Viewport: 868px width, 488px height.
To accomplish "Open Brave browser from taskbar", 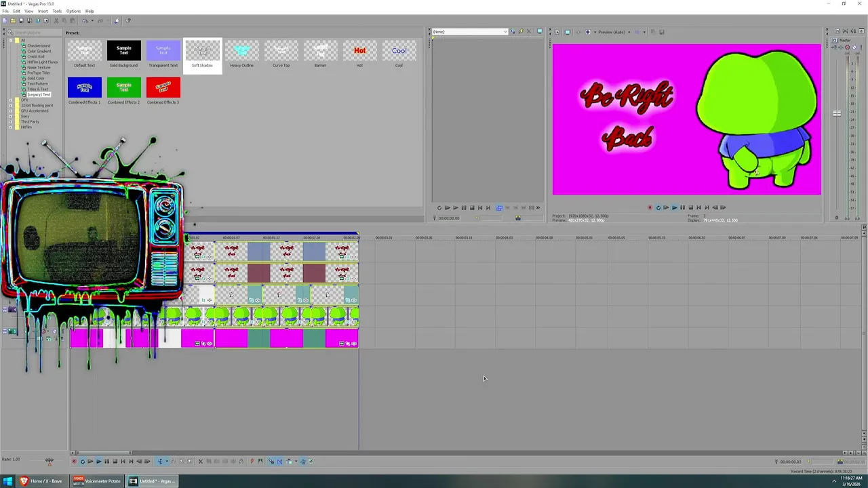I will pos(41,481).
